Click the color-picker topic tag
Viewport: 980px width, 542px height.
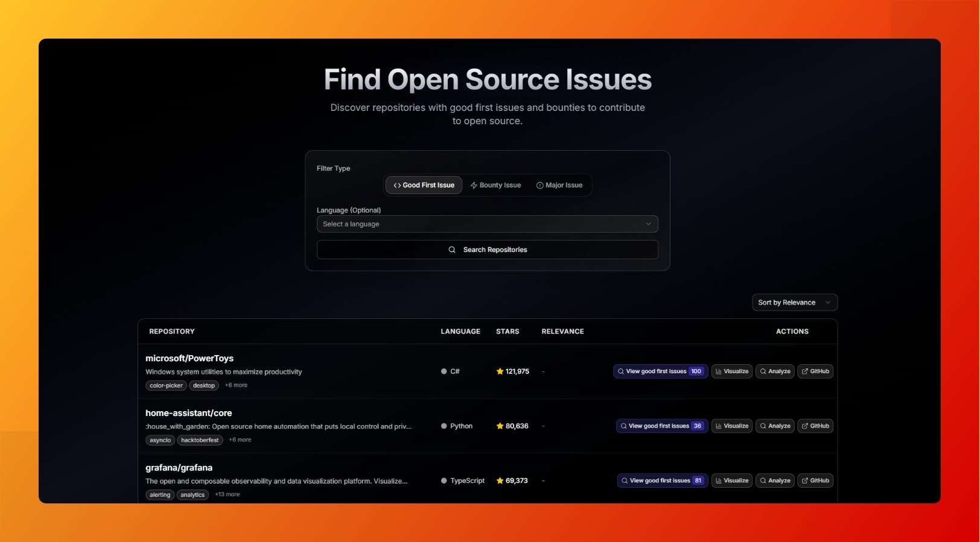[x=166, y=385]
